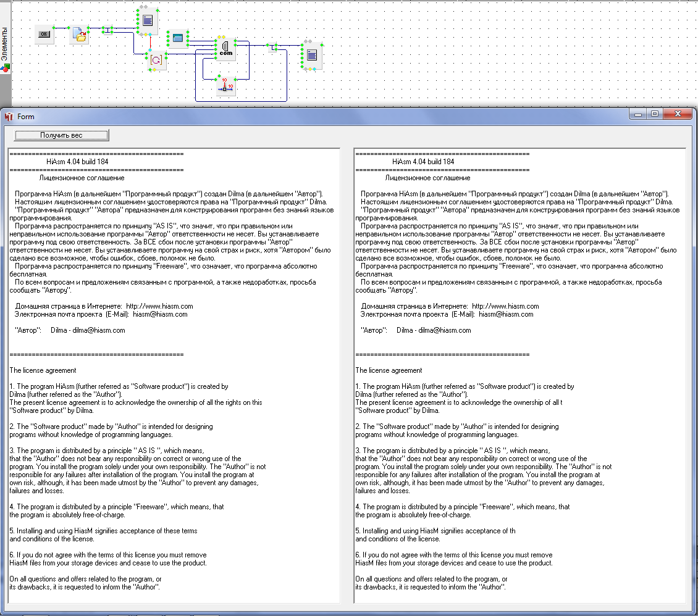This screenshot has height=616, width=698.
Task: Click the file open element with folder icon
Action: click(80, 35)
